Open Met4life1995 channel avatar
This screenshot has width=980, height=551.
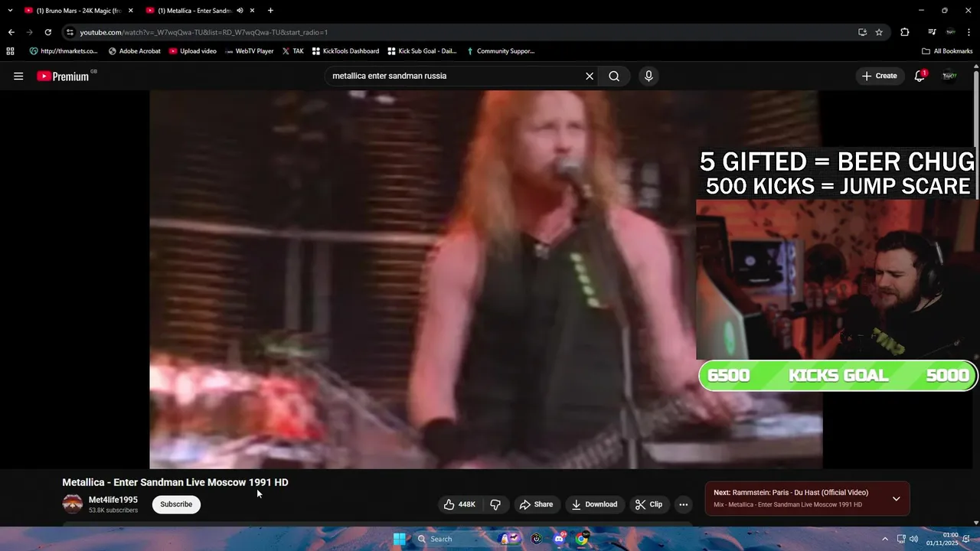click(73, 504)
